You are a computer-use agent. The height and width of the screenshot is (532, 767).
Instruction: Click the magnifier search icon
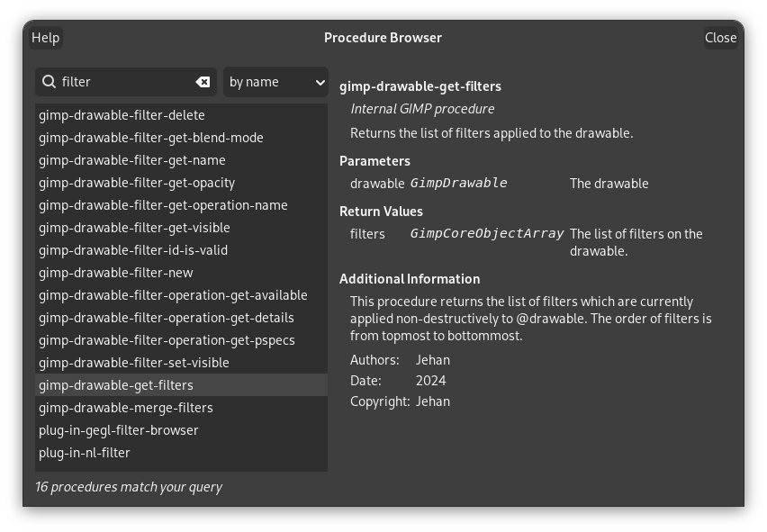tap(49, 82)
